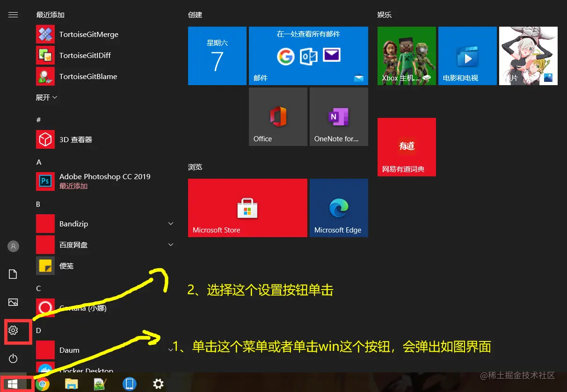Click the D section letter header
Viewport: 567px width, 392px height.
[x=39, y=330]
